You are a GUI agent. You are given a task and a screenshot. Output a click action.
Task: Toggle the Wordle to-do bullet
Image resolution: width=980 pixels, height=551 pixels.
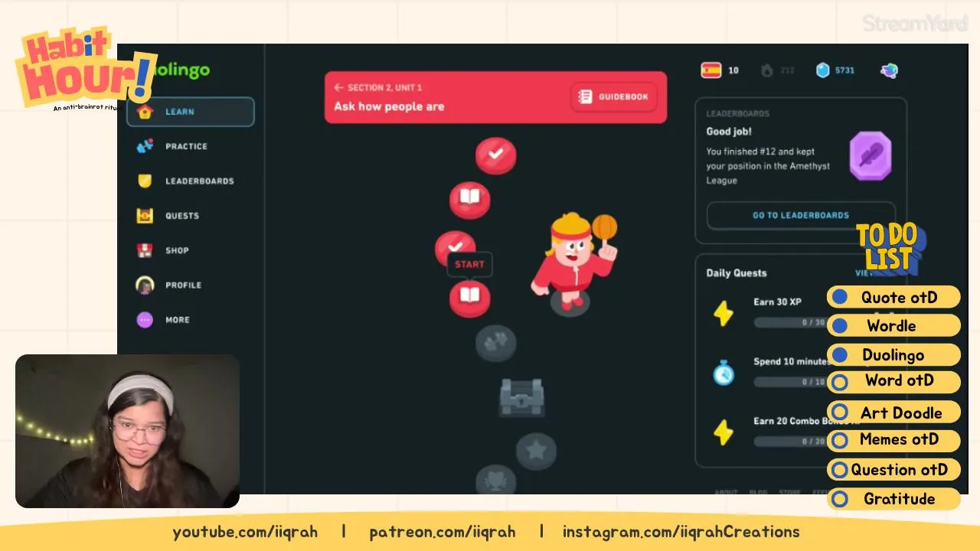click(x=840, y=326)
